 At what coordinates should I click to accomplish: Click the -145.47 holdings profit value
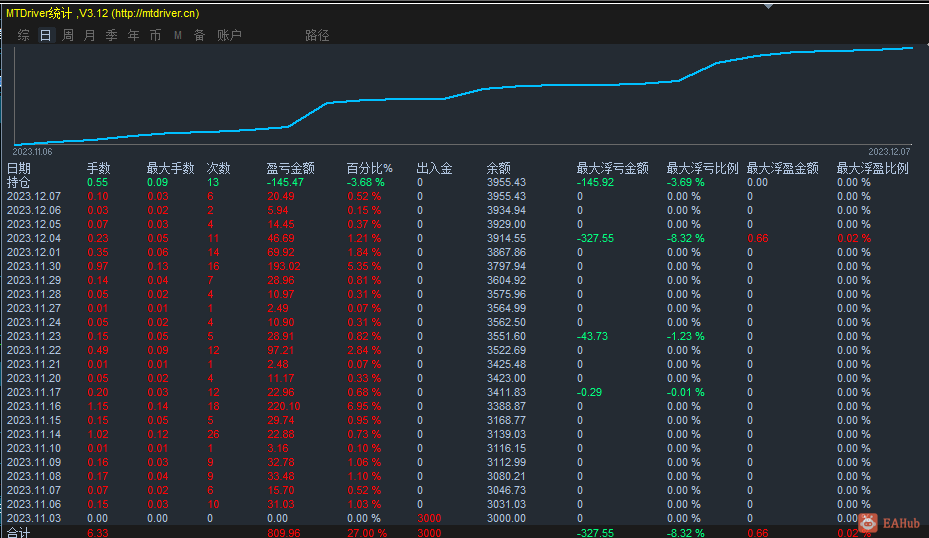tap(285, 182)
